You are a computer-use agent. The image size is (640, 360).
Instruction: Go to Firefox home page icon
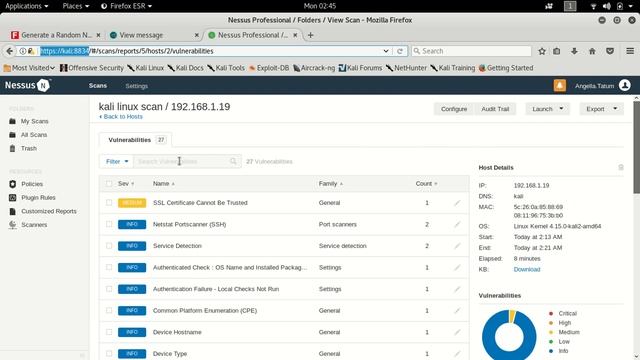coord(592,51)
